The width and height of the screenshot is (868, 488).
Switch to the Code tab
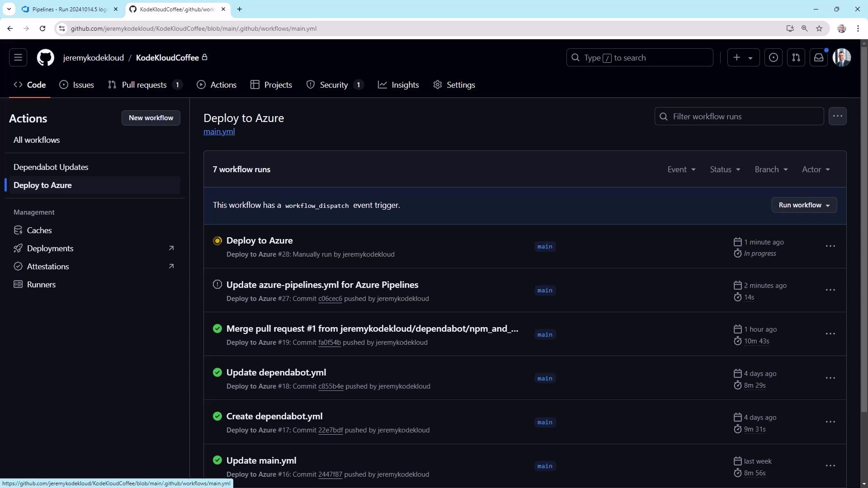pos(30,85)
